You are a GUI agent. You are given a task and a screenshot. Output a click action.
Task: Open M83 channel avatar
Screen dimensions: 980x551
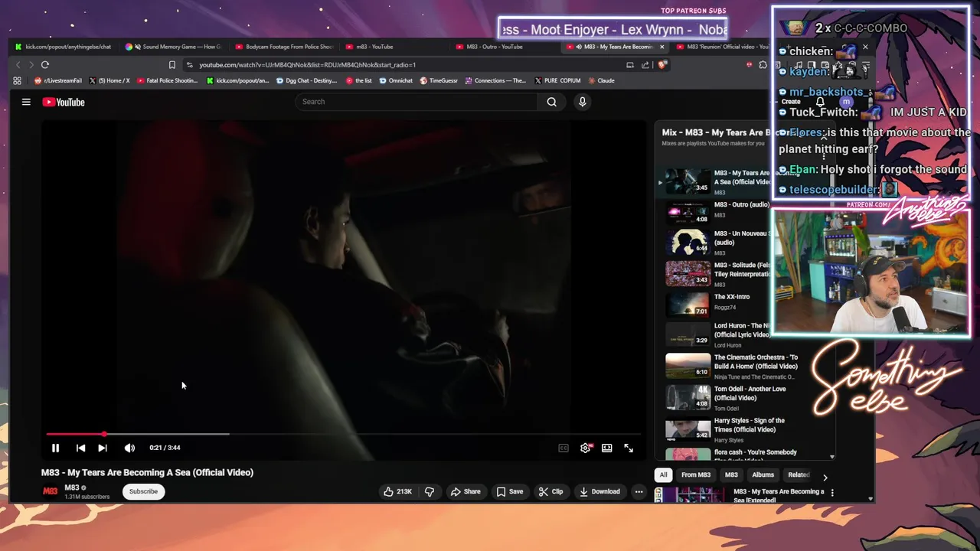50,491
